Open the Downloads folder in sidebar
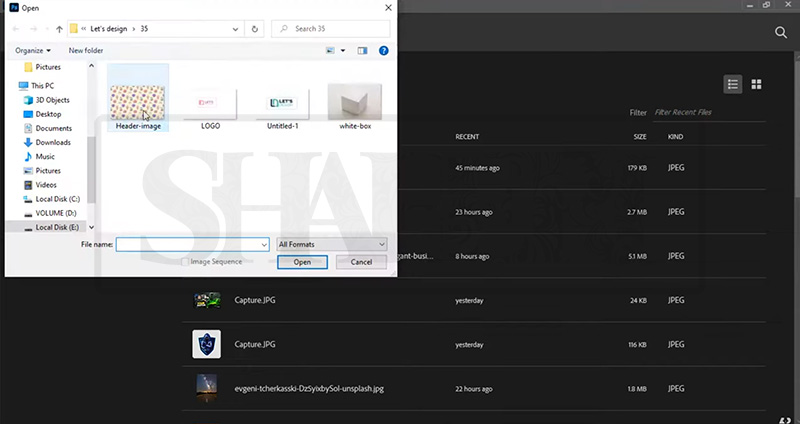 pyautogui.click(x=53, y=142)
